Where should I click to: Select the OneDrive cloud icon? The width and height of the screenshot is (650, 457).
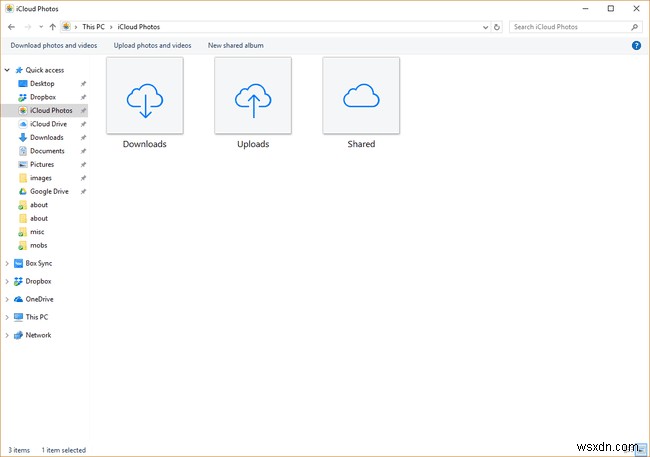coord(18,299)
